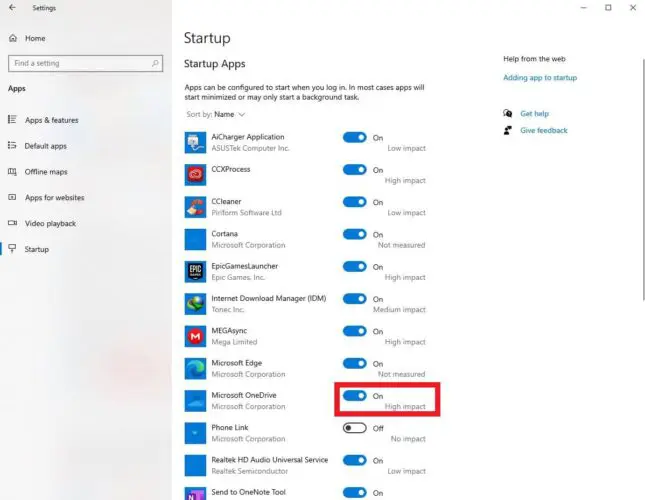Toggle Realtek HD Audio Universal Service switch
645x500 pixels.
[x=355, y=460]
